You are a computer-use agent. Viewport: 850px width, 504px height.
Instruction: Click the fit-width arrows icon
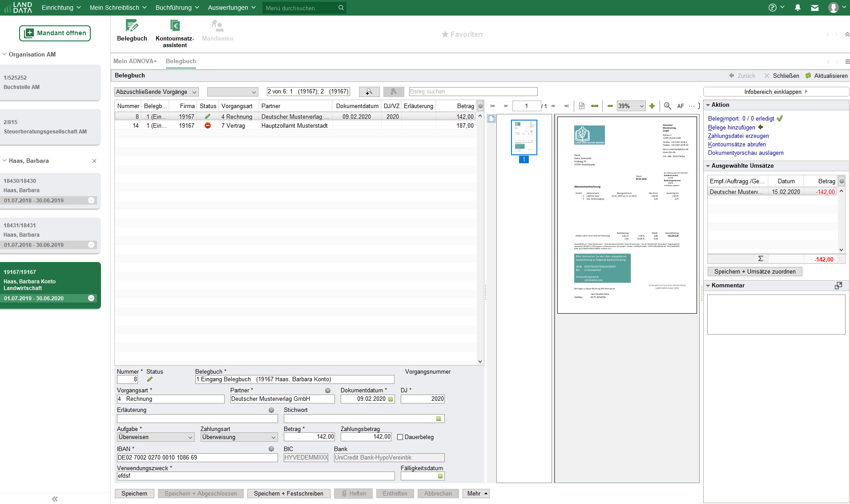click(x=595, y=106)
